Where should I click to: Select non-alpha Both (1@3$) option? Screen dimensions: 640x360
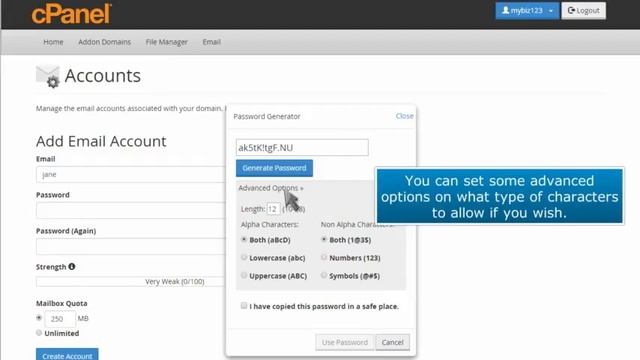pos(324,240)
